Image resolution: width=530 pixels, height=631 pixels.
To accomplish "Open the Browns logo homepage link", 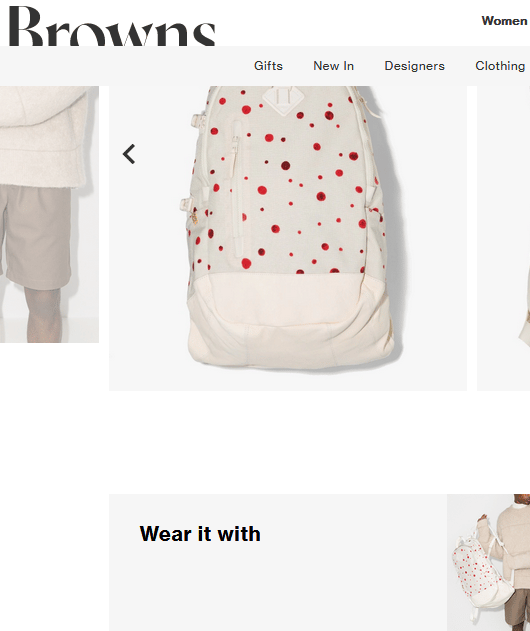I will 112,26.
